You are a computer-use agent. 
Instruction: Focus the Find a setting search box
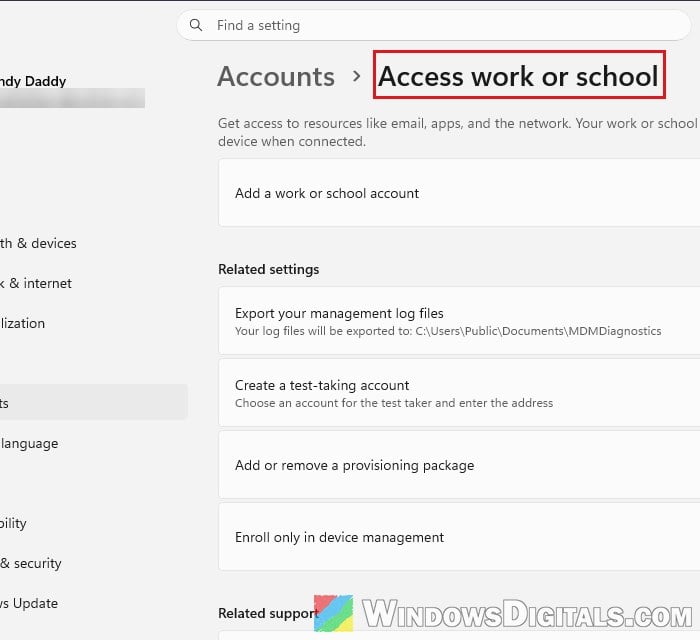pyautogui.click(x=433, y=25)
